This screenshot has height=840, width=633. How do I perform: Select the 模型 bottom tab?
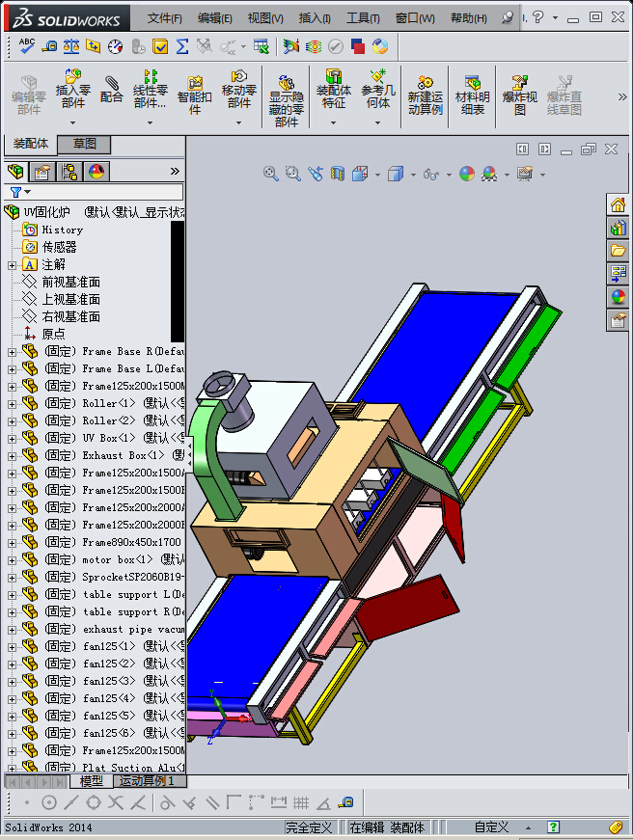(x=91, y=781)
